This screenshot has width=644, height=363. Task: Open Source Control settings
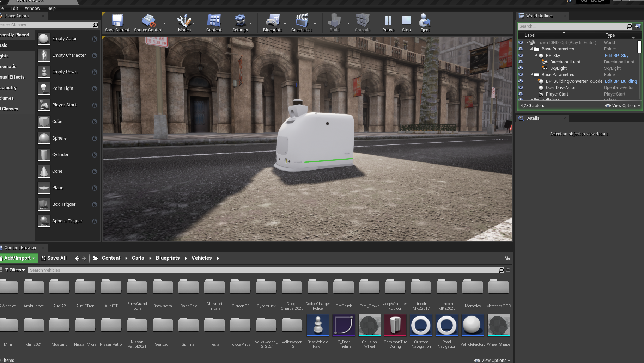tap(148, 23)
